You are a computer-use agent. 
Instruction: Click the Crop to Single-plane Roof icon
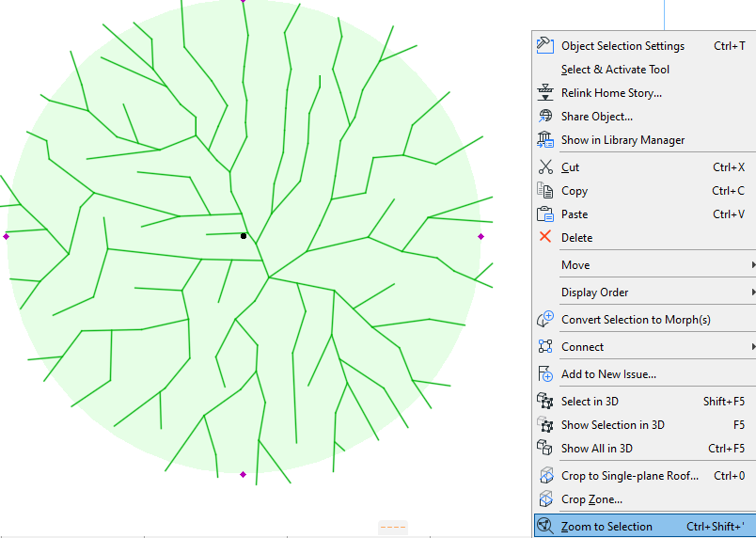point(545,475)
